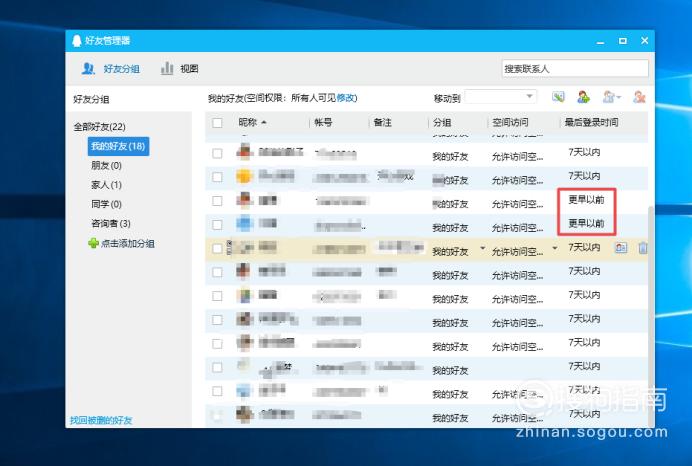Expand the 我的好友 group dropdown in highlighted row

tap(482, 248)
